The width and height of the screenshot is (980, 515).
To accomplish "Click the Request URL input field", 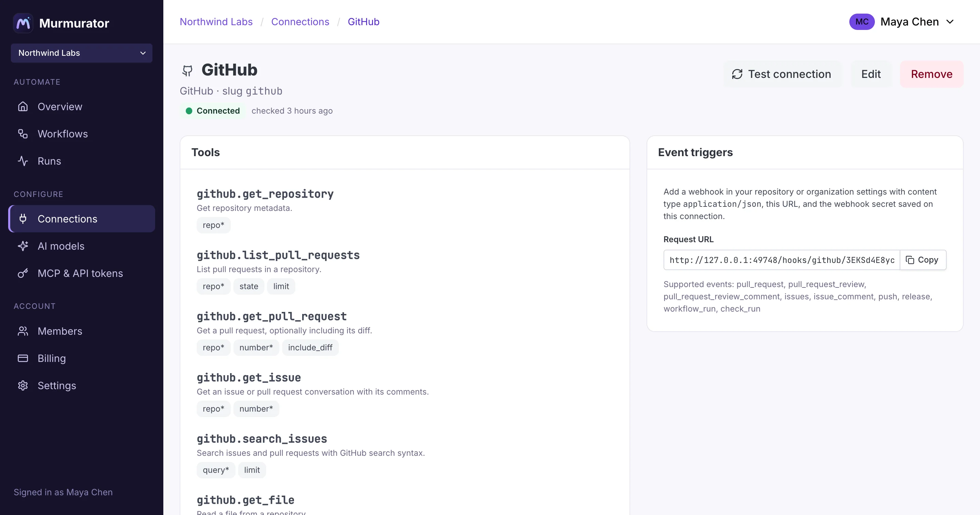I will coord(782,260).
